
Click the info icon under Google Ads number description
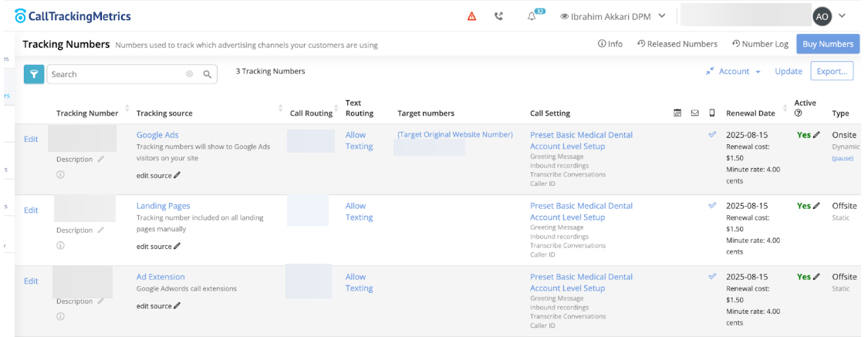click(x=60, y=174)
